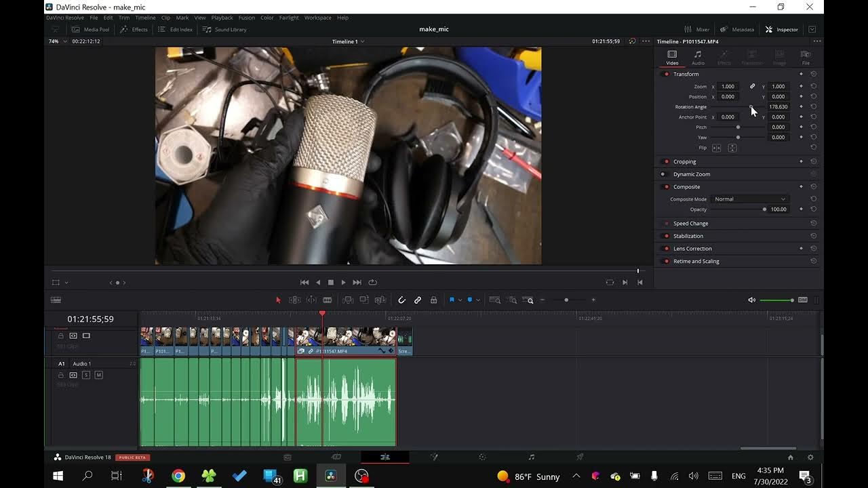Click the Flip vertical icon

[x=732, y=148]
